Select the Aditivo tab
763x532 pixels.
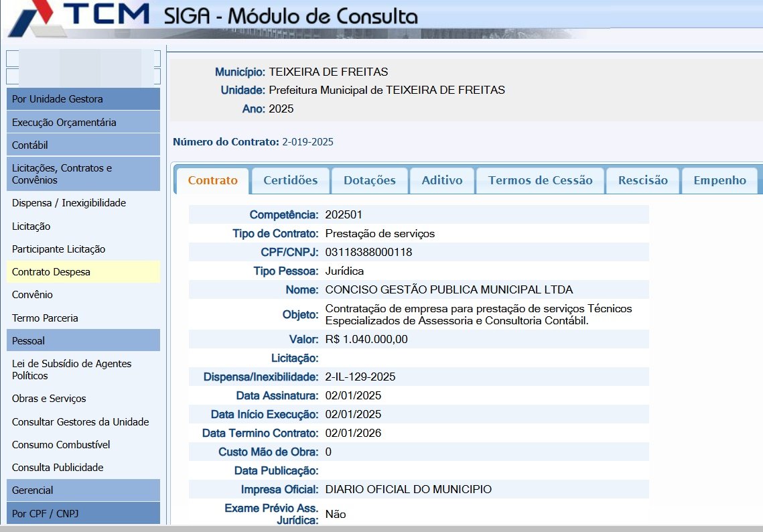441,180
